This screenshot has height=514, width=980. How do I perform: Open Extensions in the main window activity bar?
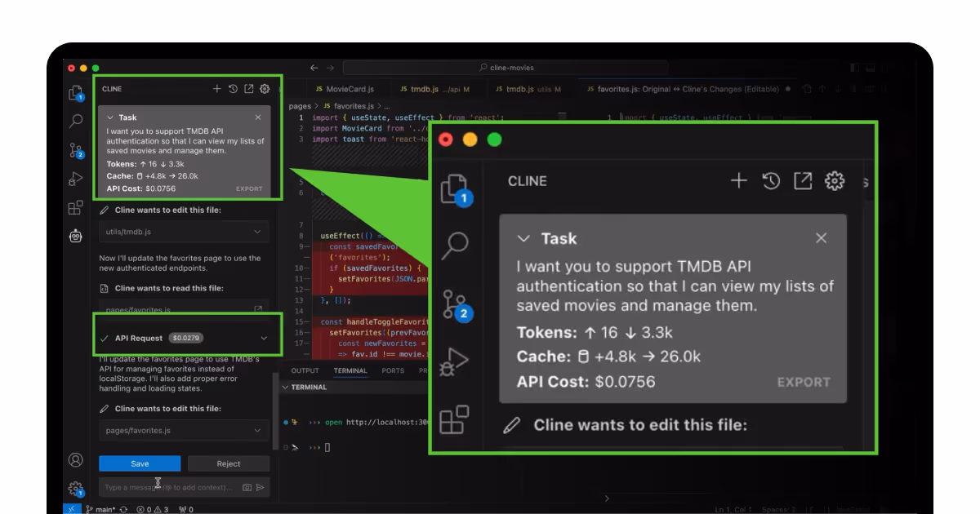tap(75, 207)
